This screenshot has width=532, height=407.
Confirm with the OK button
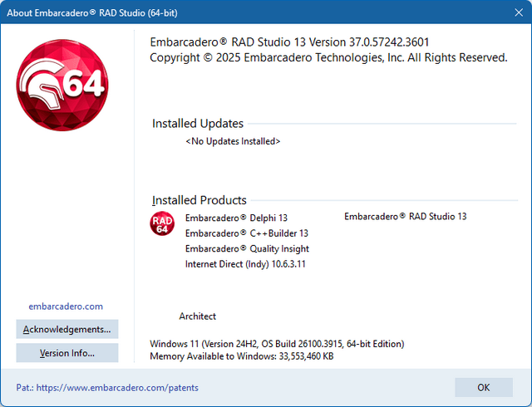[x=483, y=387]
